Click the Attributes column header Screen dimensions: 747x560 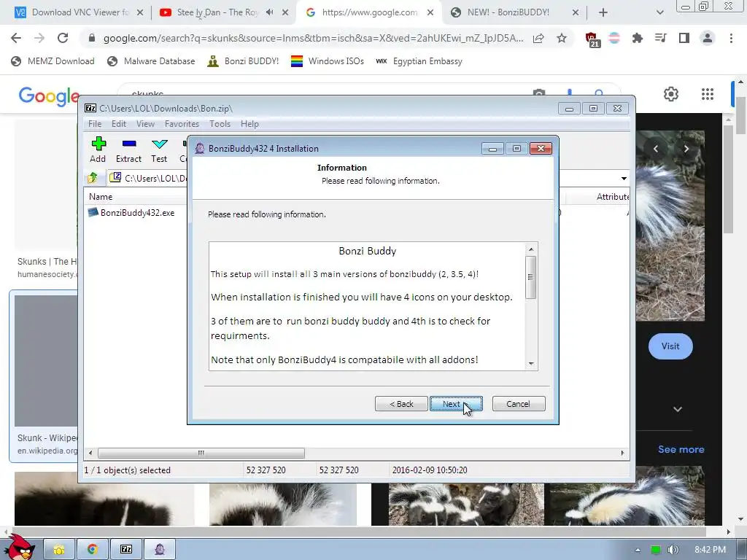click(x=612, y=197)
